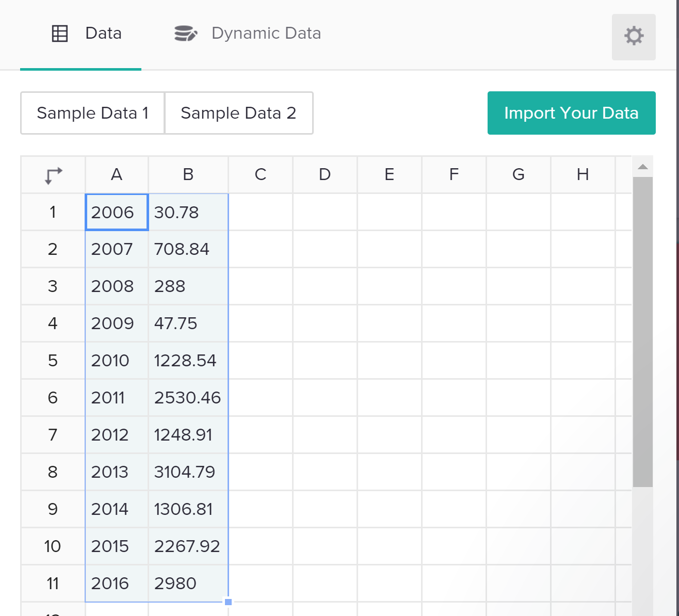Click cell with value 2530.46

pyautogui.click(x=188, y=398)
